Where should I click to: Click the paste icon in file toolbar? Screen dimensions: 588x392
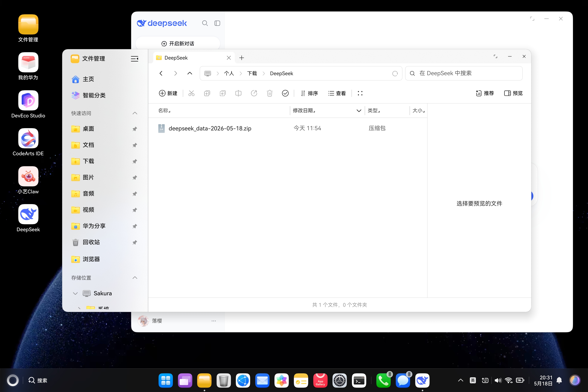point(223,93)
